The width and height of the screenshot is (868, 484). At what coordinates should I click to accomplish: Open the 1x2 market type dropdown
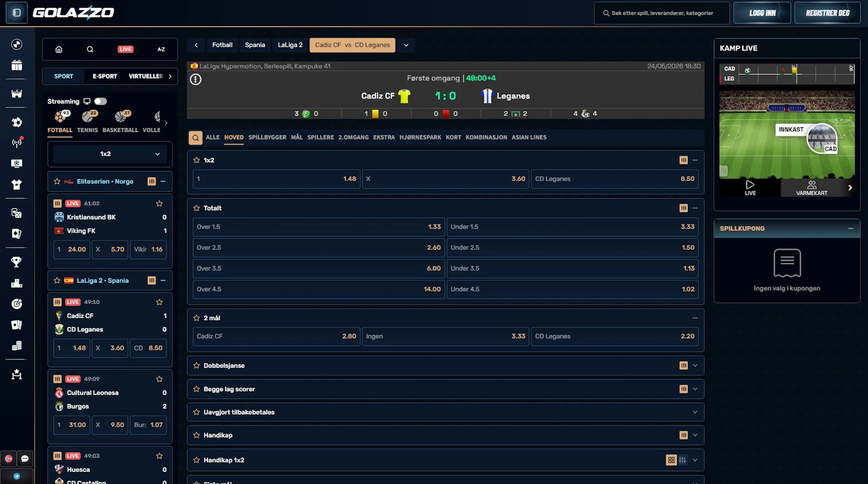tap(110, 154)
